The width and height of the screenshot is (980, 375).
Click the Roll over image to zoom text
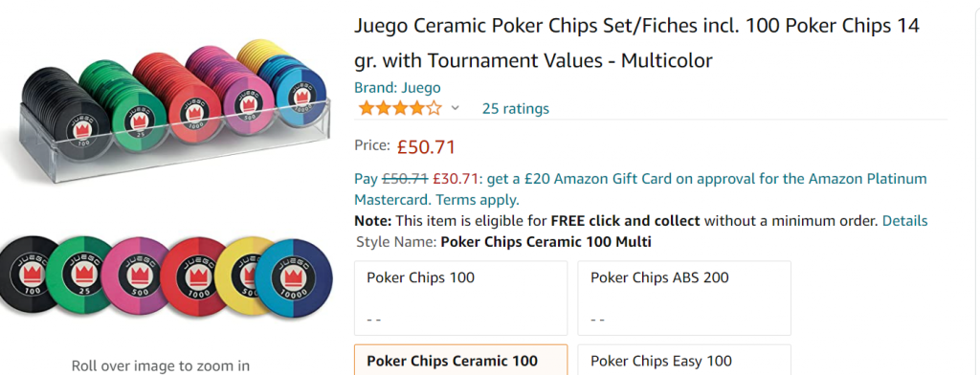click(161, 366)
